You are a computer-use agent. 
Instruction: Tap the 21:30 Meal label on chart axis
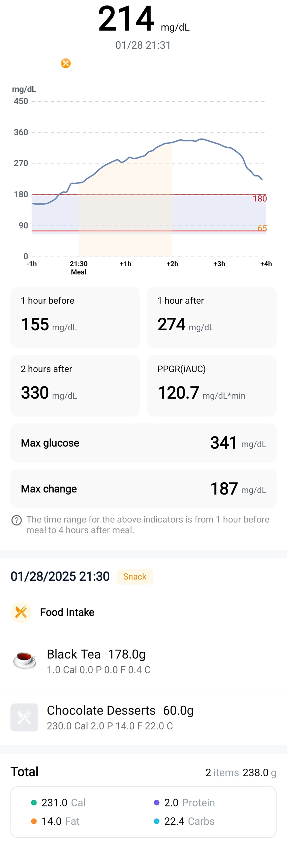click(x=79, y=268)
